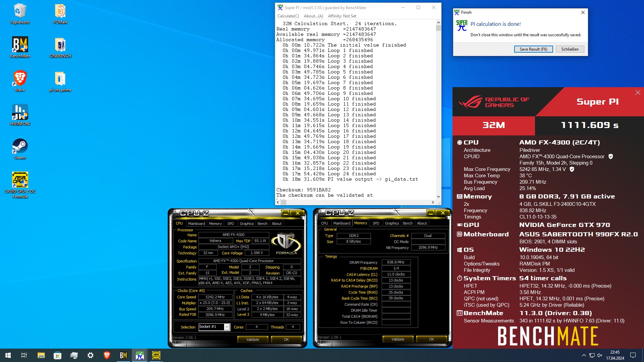Open About...(A) menu in Super PI
The height and width of the screenshot is (362, 644).
point(313,16)
